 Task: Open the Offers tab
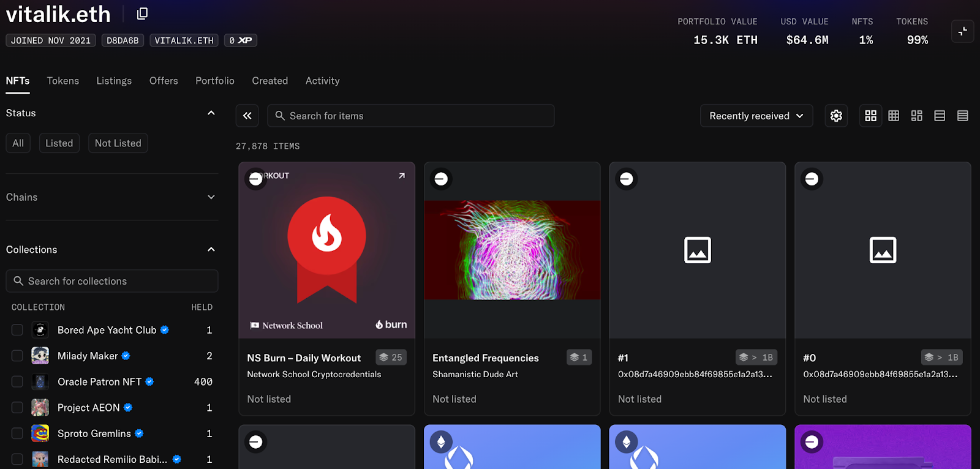tap(164, 81)
